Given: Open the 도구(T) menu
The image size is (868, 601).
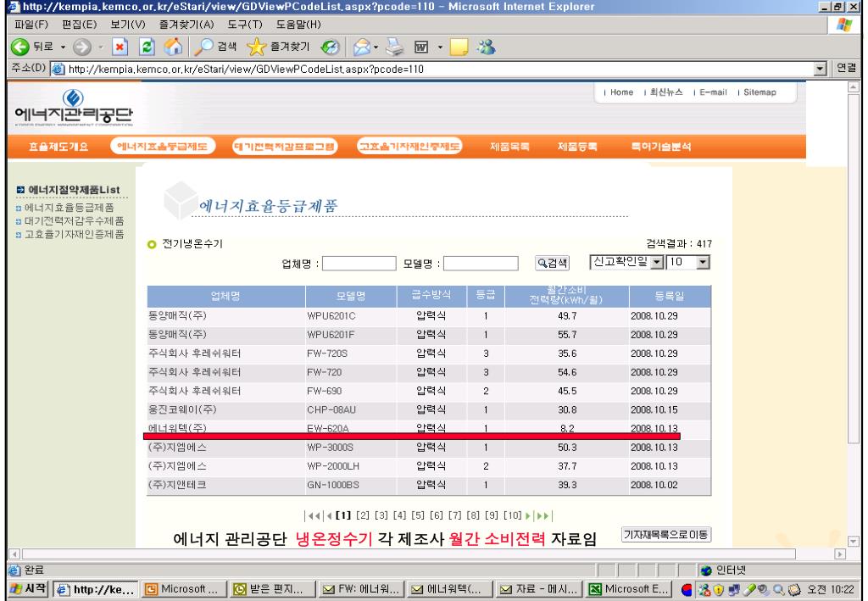Looking at the screenshot, I should click(245, 25).
